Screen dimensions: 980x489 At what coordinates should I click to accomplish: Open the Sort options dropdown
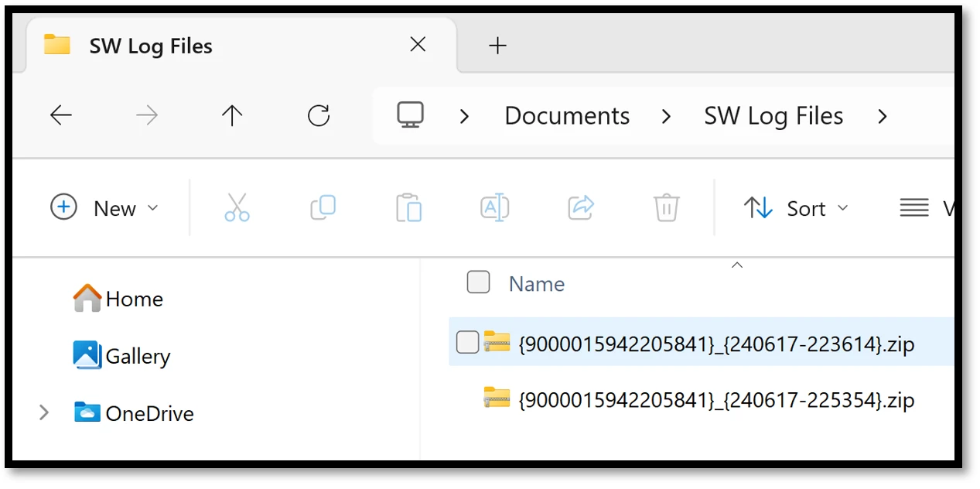click(796, 208)
